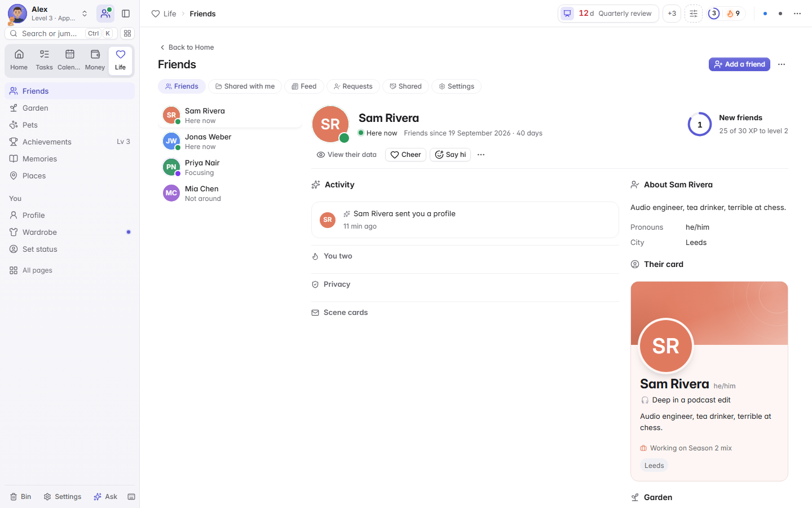Open the Tasks section
The width and height of the screenshot is (812, 508).
coord(44,60)
